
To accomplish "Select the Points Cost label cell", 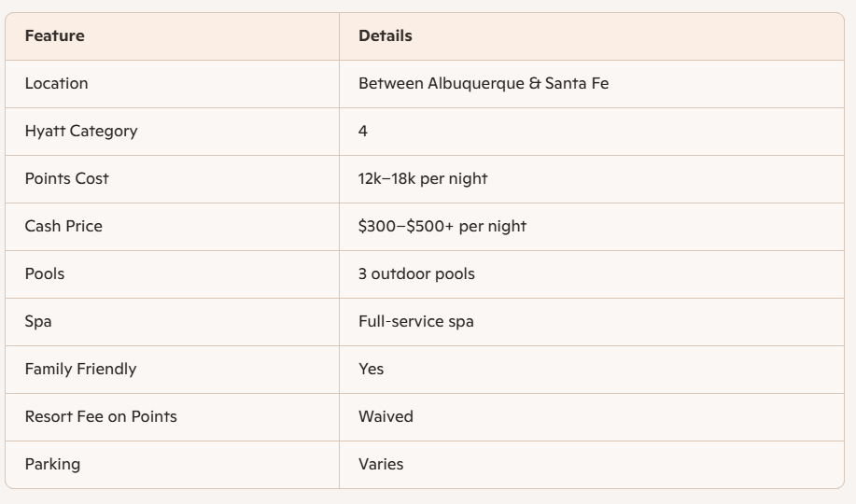I will point(66,178).
